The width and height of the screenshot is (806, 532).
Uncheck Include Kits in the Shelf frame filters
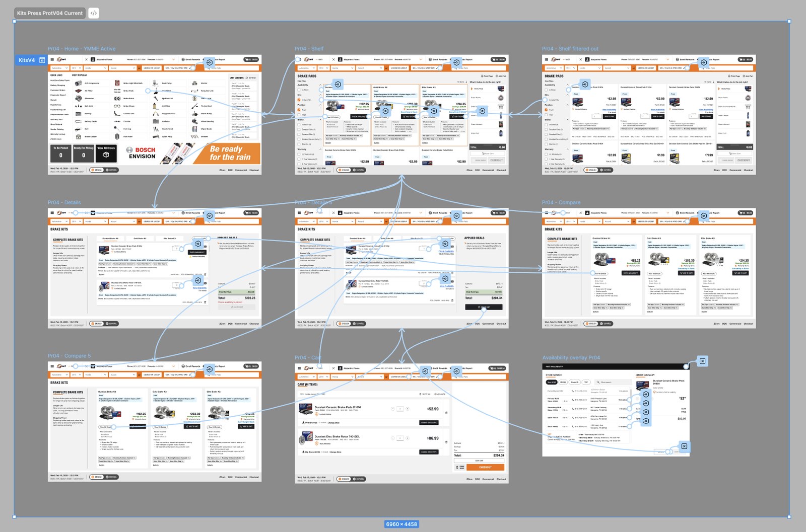click(299, 100)
